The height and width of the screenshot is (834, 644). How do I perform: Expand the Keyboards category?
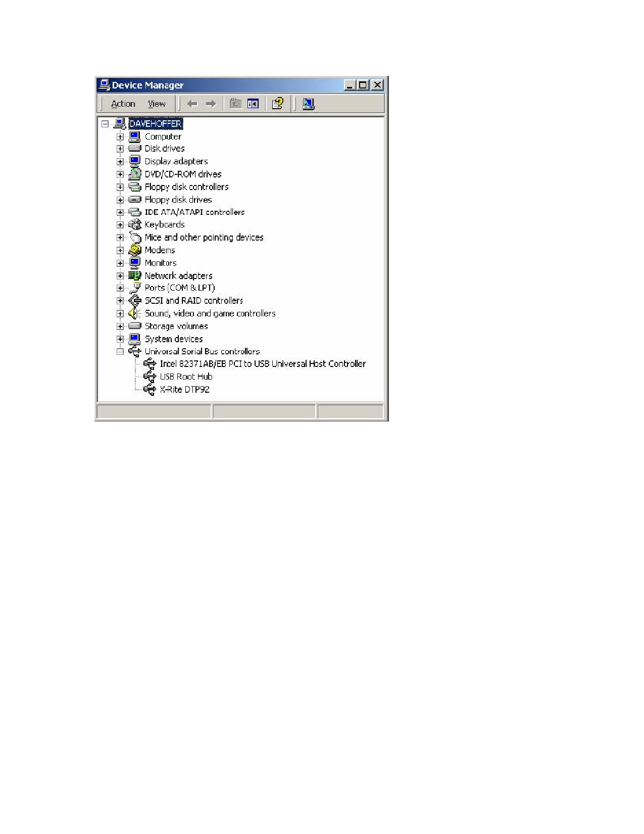[x=120, y=225]
